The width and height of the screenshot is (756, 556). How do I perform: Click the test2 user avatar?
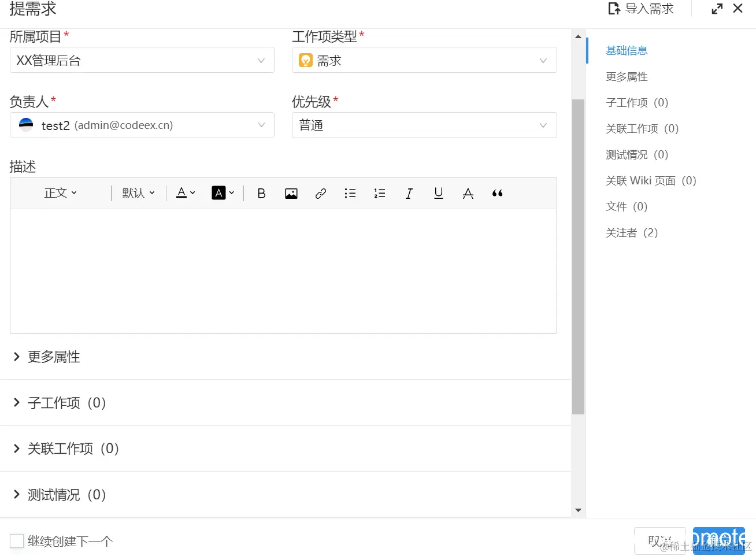pos(26,125)
